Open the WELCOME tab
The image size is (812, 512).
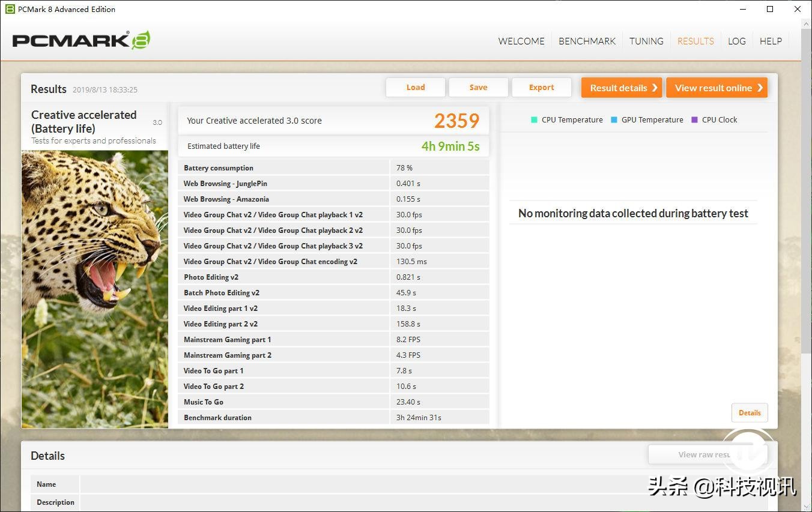click(521, 41)
